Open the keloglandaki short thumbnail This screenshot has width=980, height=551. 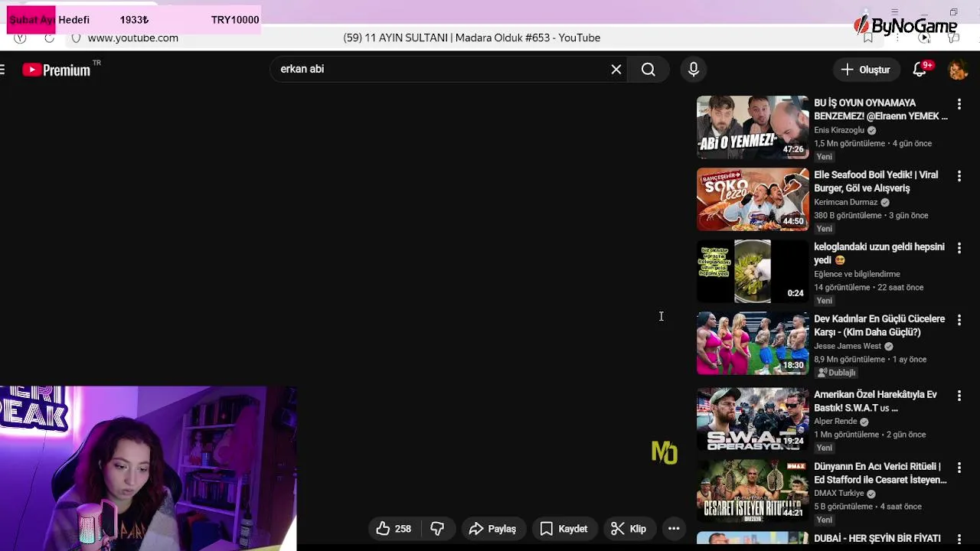753,271
